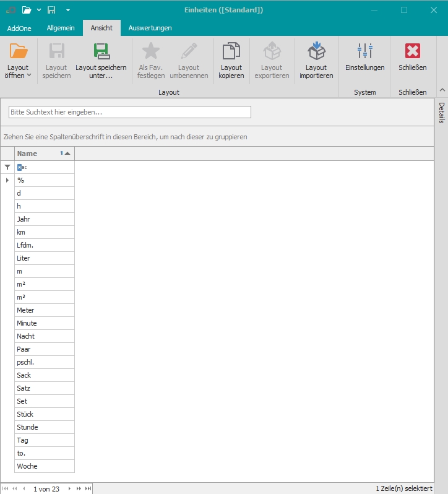Screen dimensions: 448x494
Task: Expand the Details side panel
Action: click(x=442, y=113)
